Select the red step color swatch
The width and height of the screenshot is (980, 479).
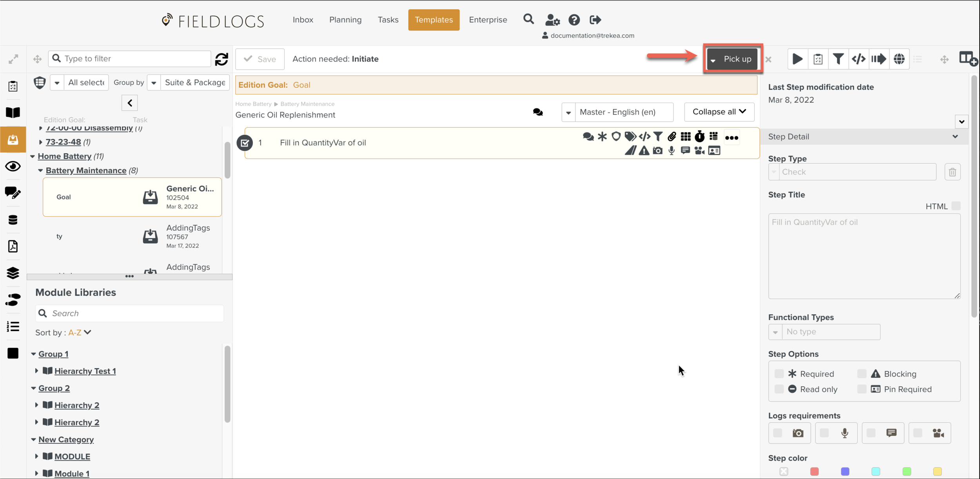click(814, 471)
